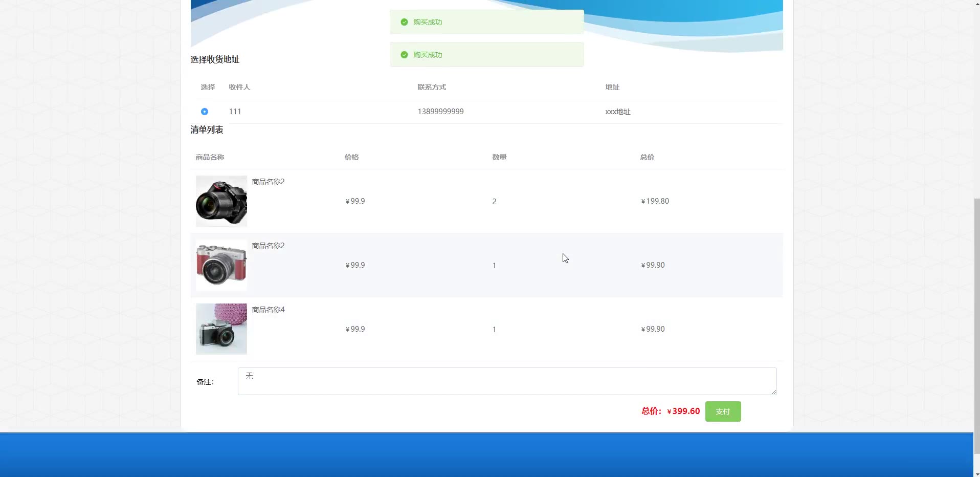
Task: Click the 商品名称4 product name
Action: 268,310
